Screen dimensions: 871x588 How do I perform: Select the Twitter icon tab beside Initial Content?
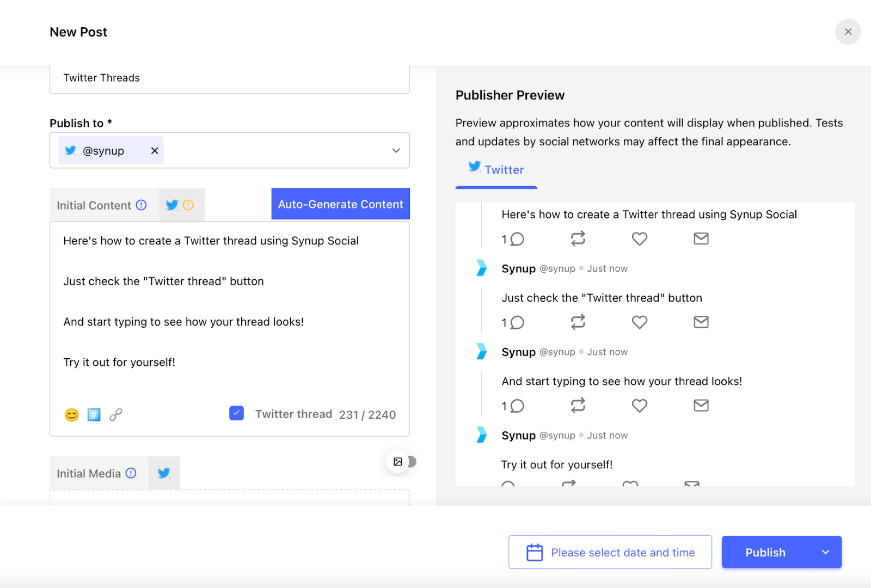[x=172, y=205]
